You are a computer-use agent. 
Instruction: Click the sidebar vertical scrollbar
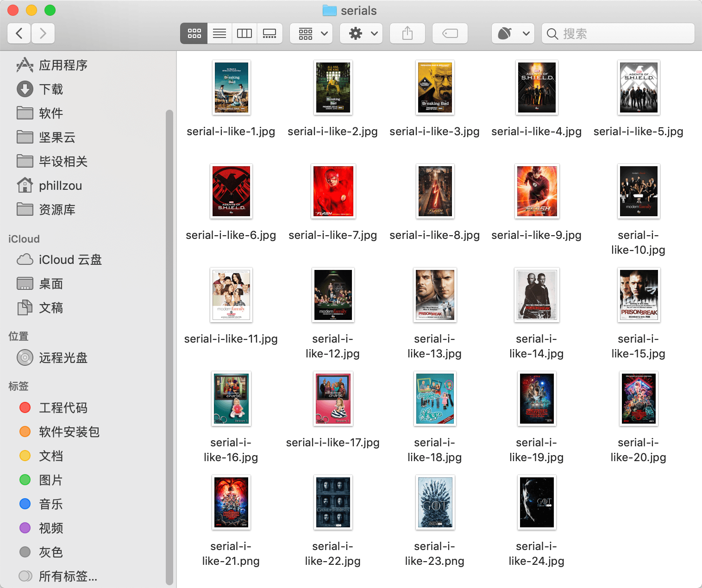(x=169, y=347)
